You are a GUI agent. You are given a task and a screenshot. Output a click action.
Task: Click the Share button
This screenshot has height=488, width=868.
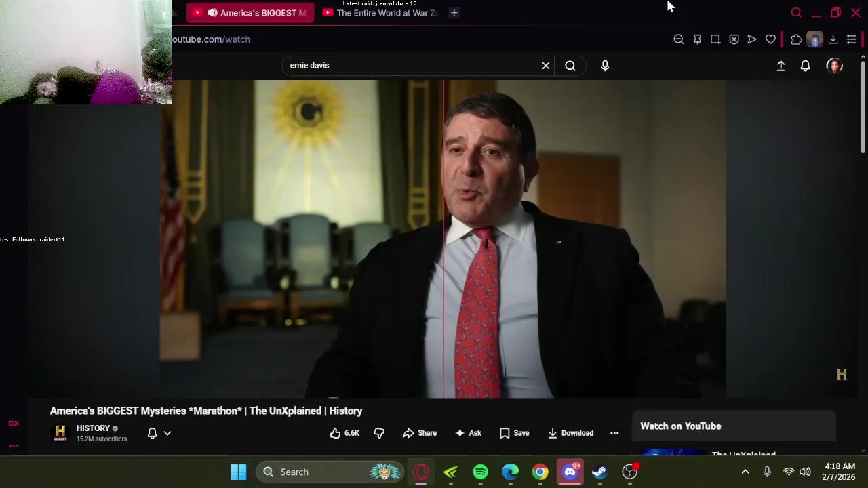[420, 433]
